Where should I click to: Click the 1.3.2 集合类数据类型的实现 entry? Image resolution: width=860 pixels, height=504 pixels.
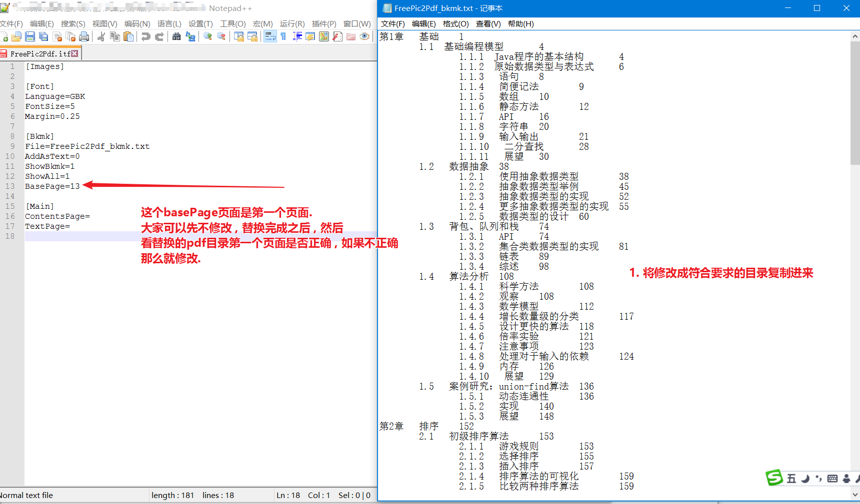(x=543, y=246)
